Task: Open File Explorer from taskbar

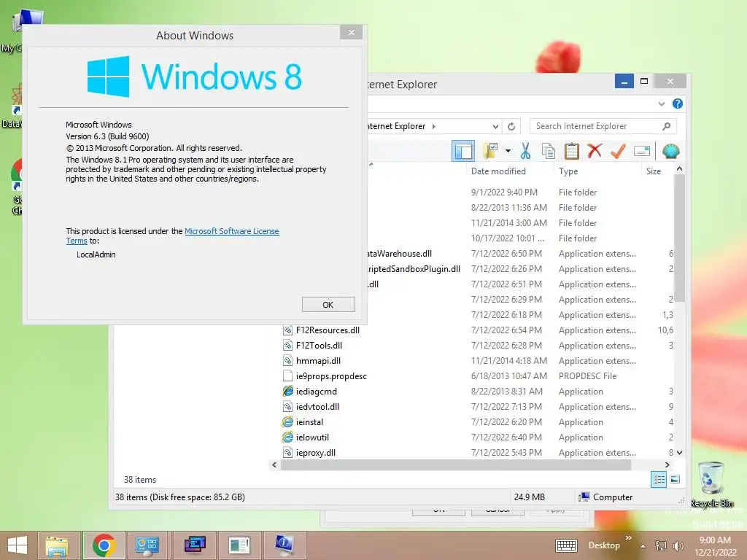Action: point(57,545)
